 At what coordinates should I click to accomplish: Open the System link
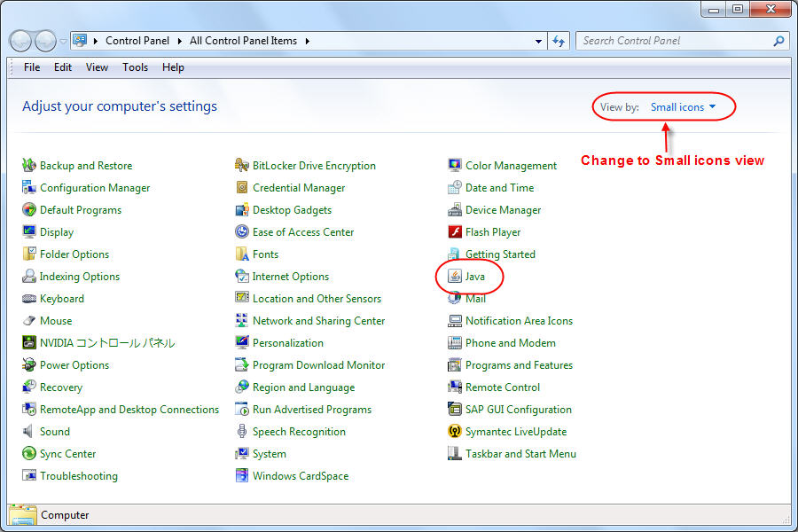269,454
